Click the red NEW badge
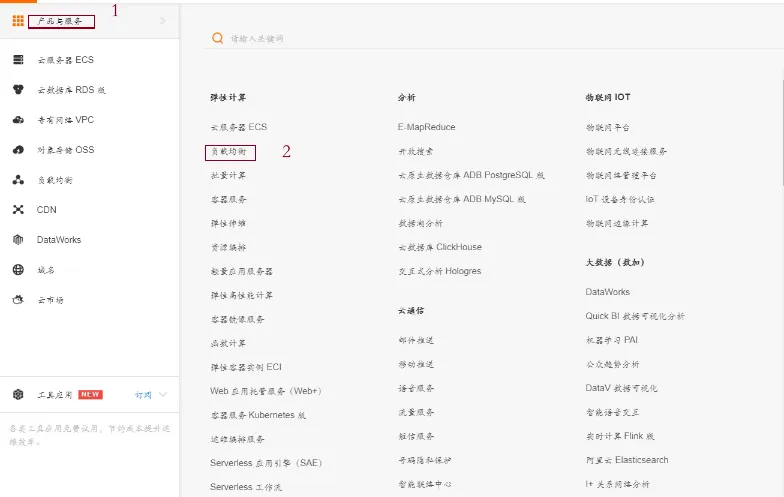 point(90,394)
